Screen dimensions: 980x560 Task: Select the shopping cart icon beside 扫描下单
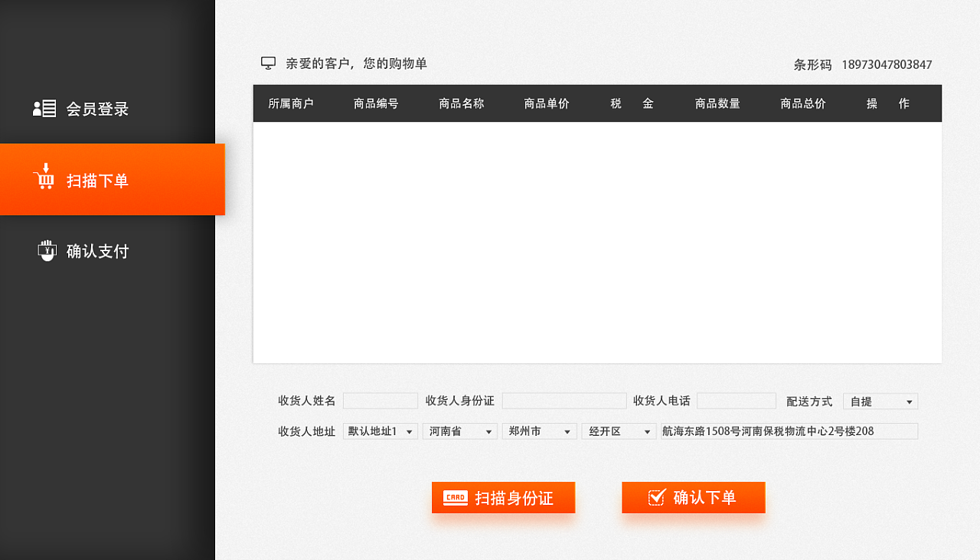click(x=45, y=179)
